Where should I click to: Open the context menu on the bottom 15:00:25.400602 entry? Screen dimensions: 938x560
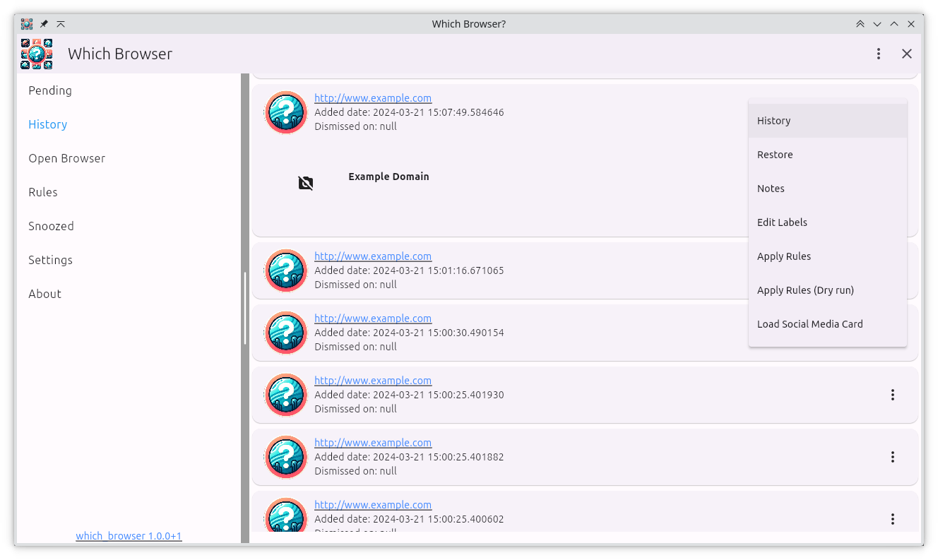tap(893, 518)
